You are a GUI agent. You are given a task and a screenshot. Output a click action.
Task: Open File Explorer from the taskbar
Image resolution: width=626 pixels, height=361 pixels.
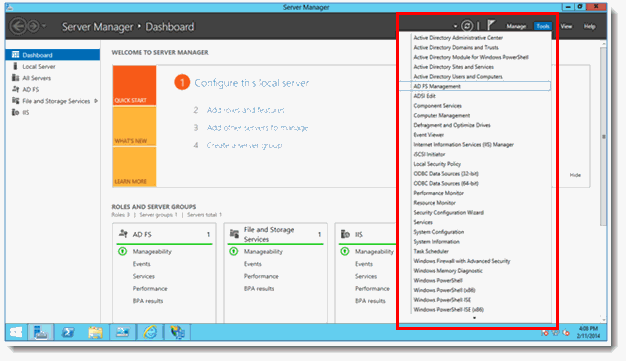[x=95, y=332]
